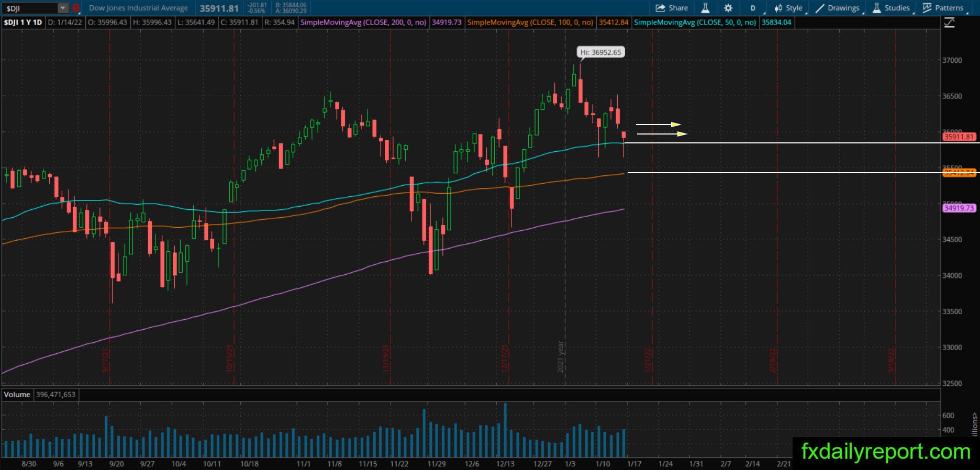Click the 12/17/21 expiration marker

point(505,359)
